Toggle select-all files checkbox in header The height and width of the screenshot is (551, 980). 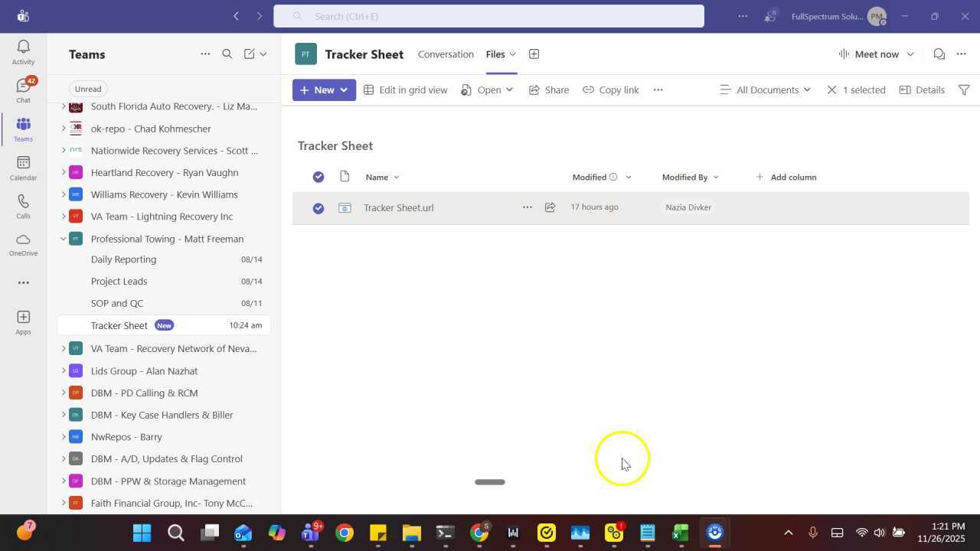(318, 178)
